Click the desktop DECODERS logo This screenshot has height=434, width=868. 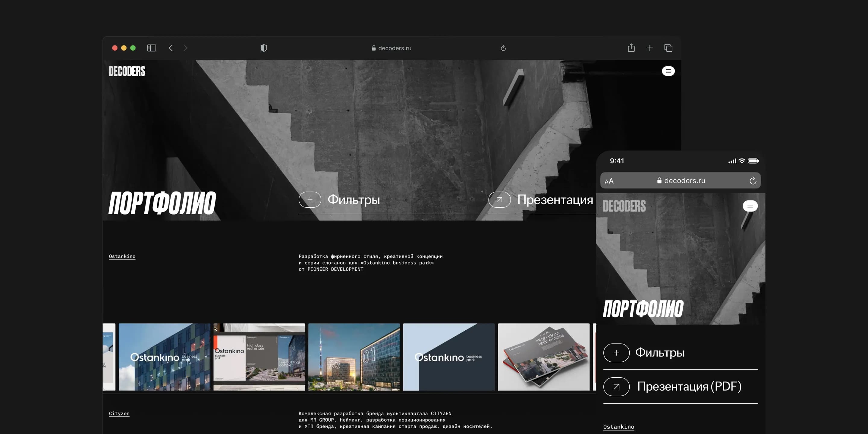pos(127,71)
